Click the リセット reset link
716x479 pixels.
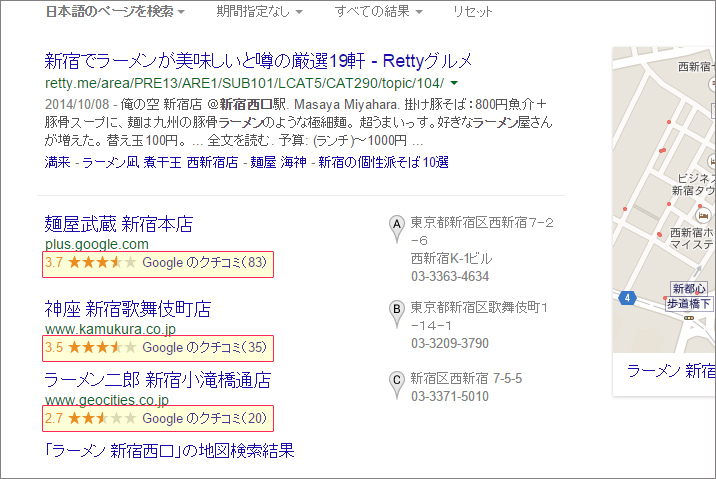[x=473, y=11]
